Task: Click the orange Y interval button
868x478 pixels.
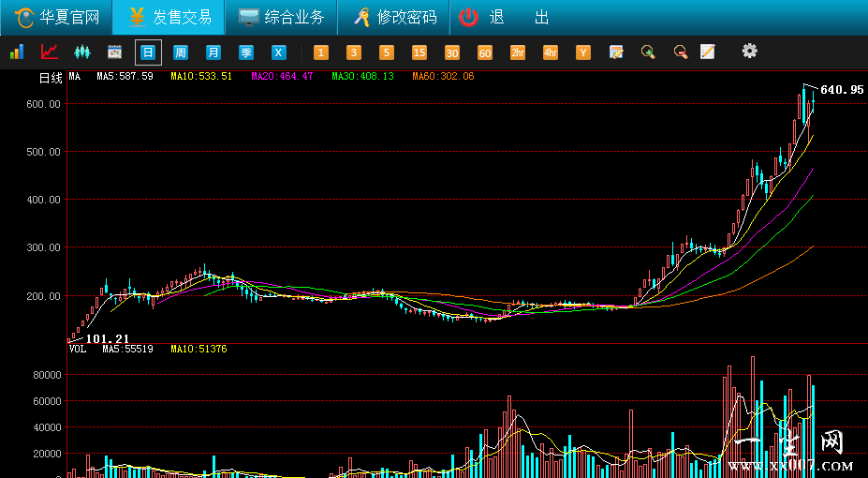Action: (x=583, y=52)
